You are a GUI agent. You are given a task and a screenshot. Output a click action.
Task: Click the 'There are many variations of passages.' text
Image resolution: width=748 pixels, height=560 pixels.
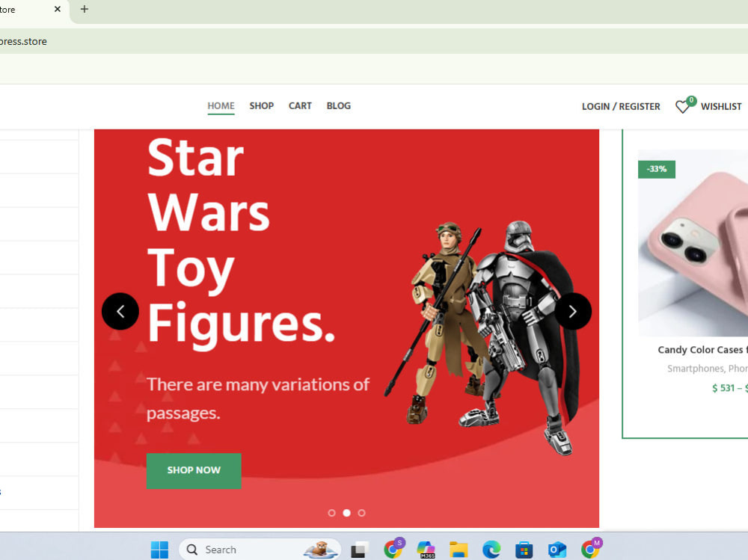pos(257,399)
